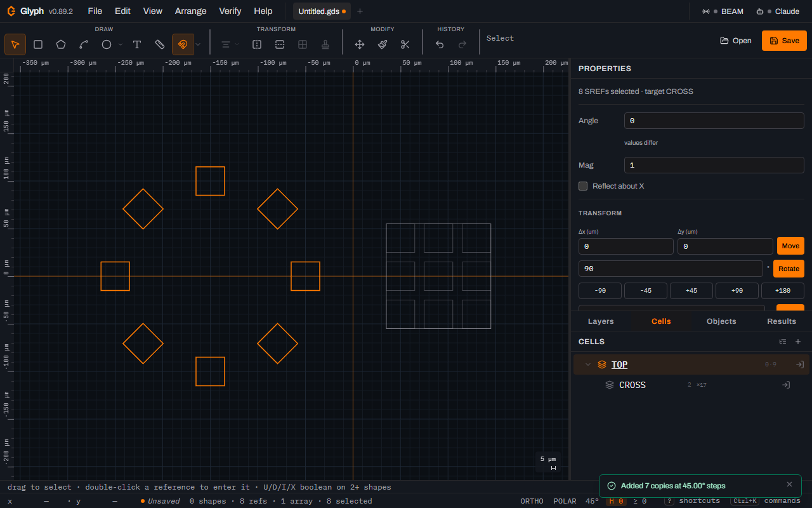Rotate by -45 preset
Image resolution: width=812 pixels, height=508 pixels.
pos(646,291)
